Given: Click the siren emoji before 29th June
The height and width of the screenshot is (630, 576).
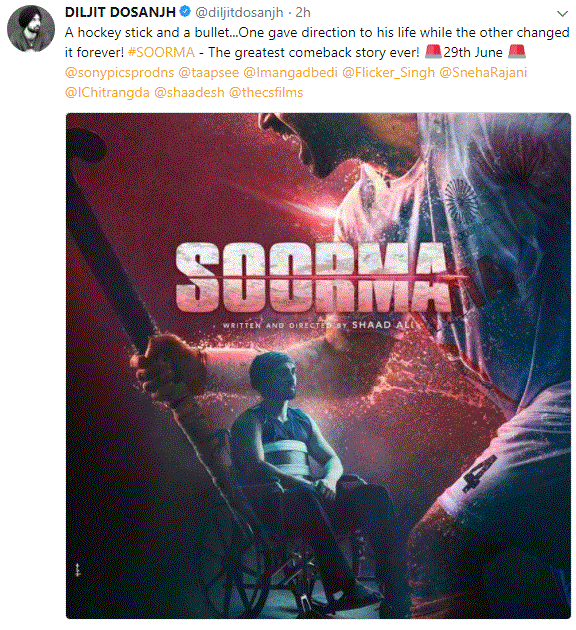Looking at the screenshot, I should pyautogui.click(x=433, y=52).
